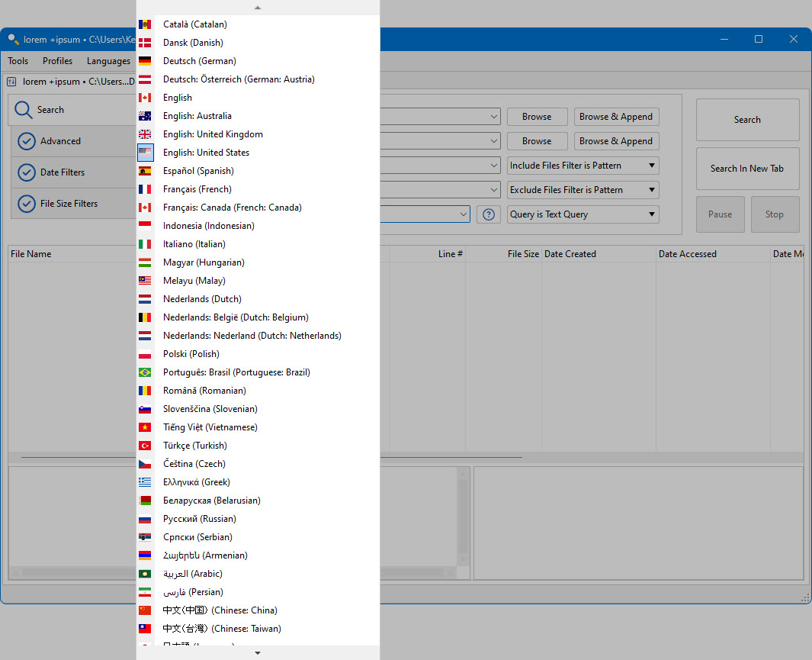This screenshot has width=812, height=660.
Task: Open the Languages menu
Action: tap(109, 61)
